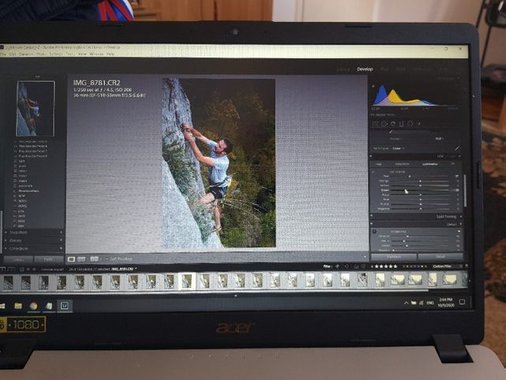
Task: Click the Previous button
Action: coord(394,257)
